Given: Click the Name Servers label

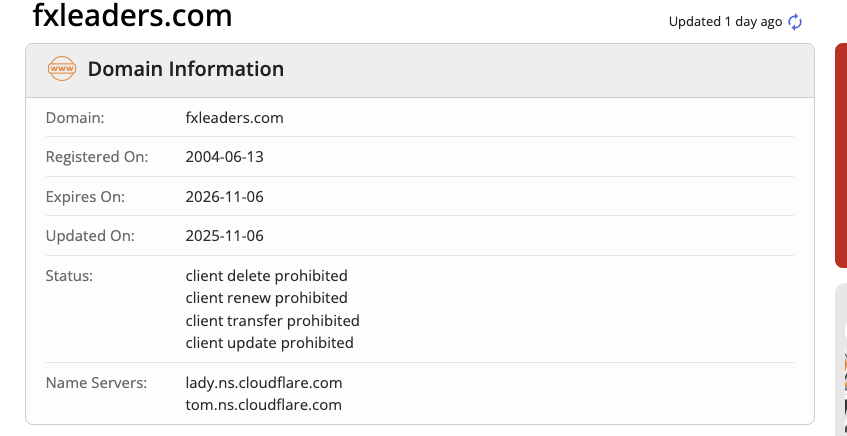Looking at the screenshot, I should click(x=96, y=382).
